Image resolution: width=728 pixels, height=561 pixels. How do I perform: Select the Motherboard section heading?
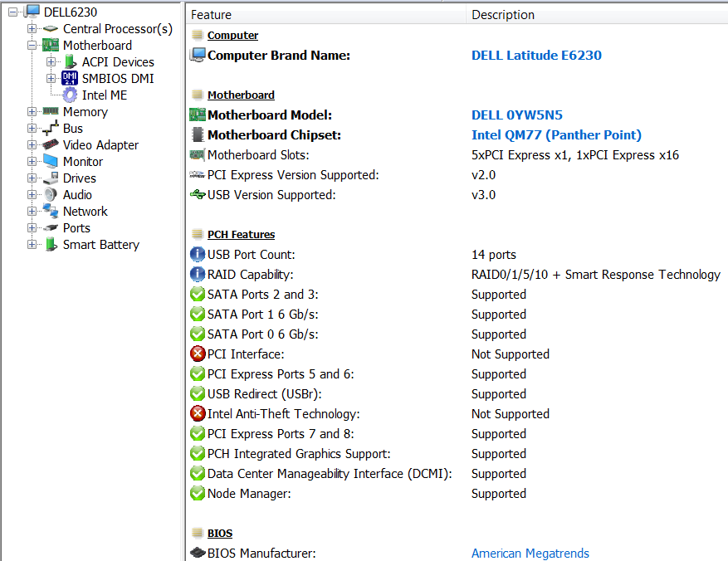coord(241,95)
